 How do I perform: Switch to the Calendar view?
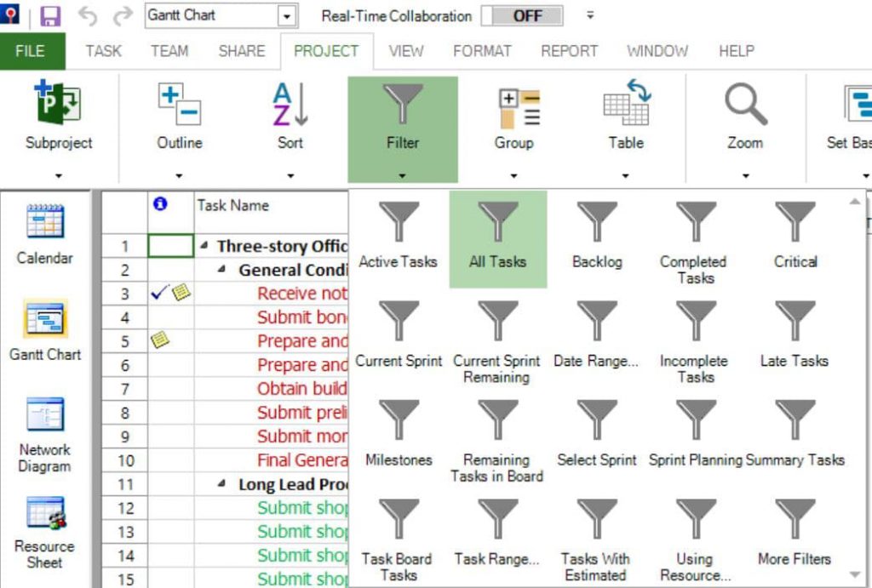pyautogui.click(x=44, y=234)
